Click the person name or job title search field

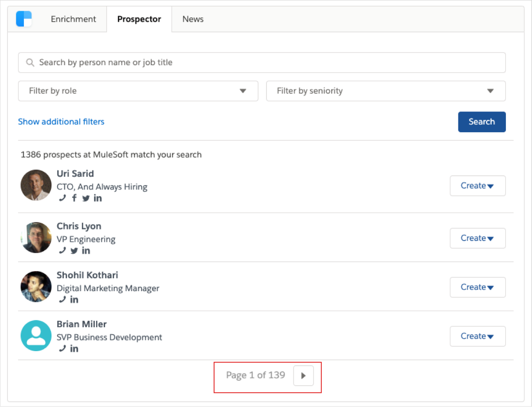[262, 63]
